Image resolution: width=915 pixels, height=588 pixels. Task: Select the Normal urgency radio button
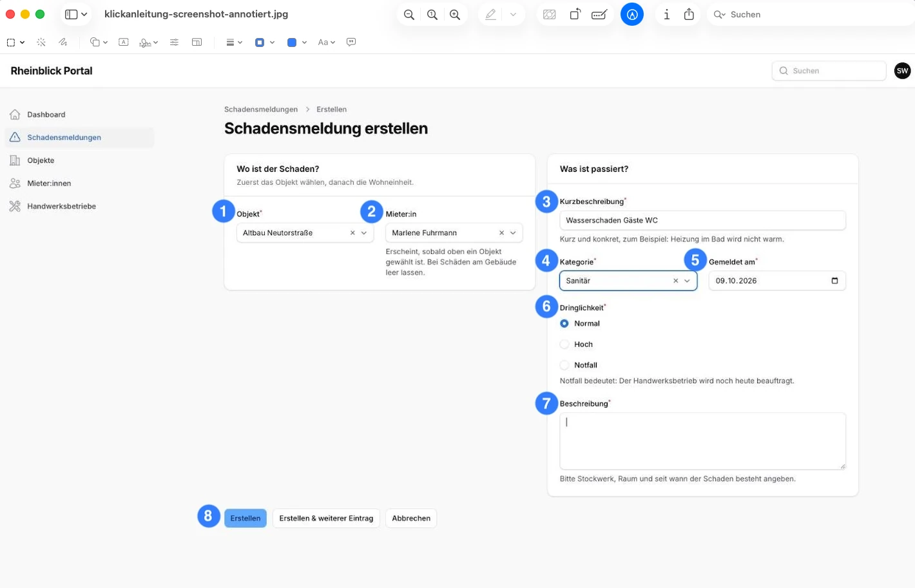(564, 324)
